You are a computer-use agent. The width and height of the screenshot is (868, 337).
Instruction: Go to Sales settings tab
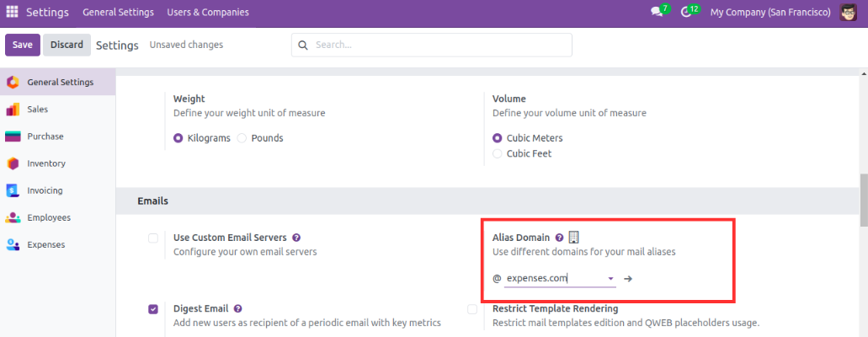click(x=57, y=110)
